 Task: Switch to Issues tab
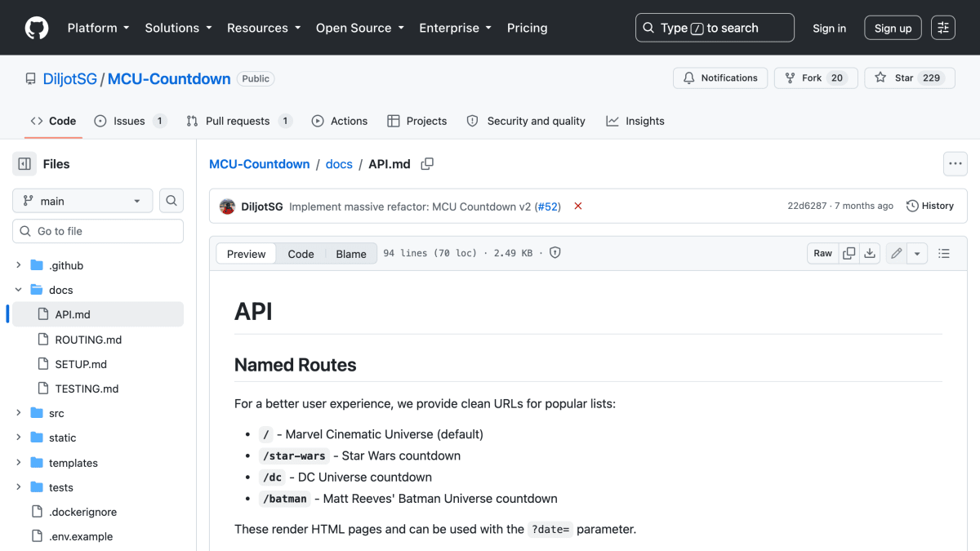(130, 121)
